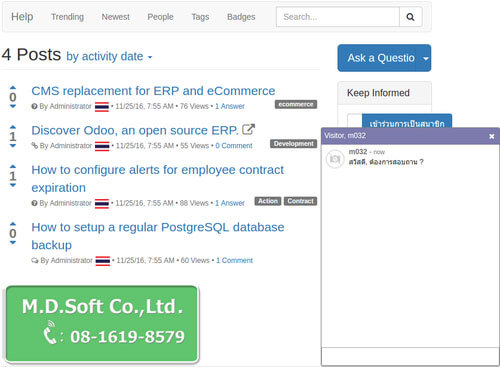Viewport: 500px width, 367px height.
Task: Click the Thai flag on PostgreSQL backup row
Action: 103,261
